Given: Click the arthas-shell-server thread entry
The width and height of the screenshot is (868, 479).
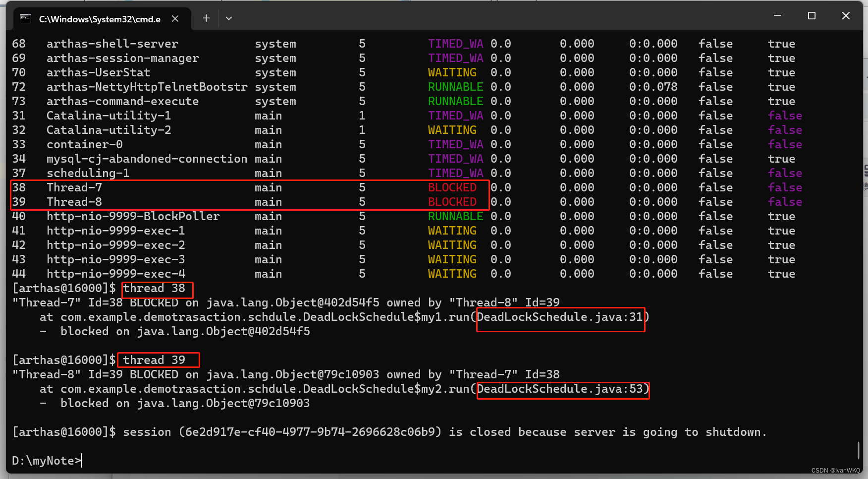Looking at the screenshot, I should click(112, 44).
